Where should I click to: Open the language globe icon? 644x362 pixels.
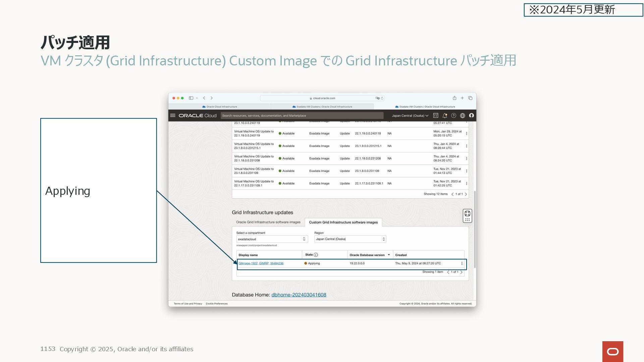pos(463,115)
